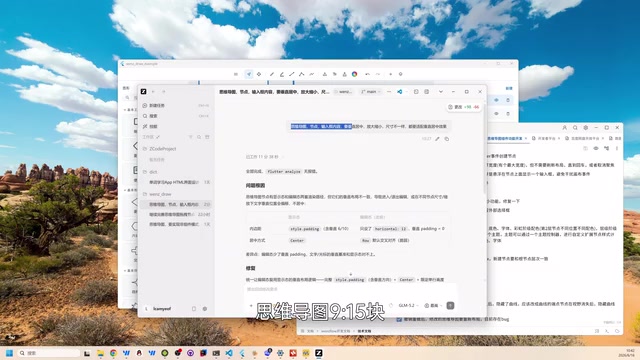Open the Windows Start menu
This screenshot has height=360, width=640.
9,353
